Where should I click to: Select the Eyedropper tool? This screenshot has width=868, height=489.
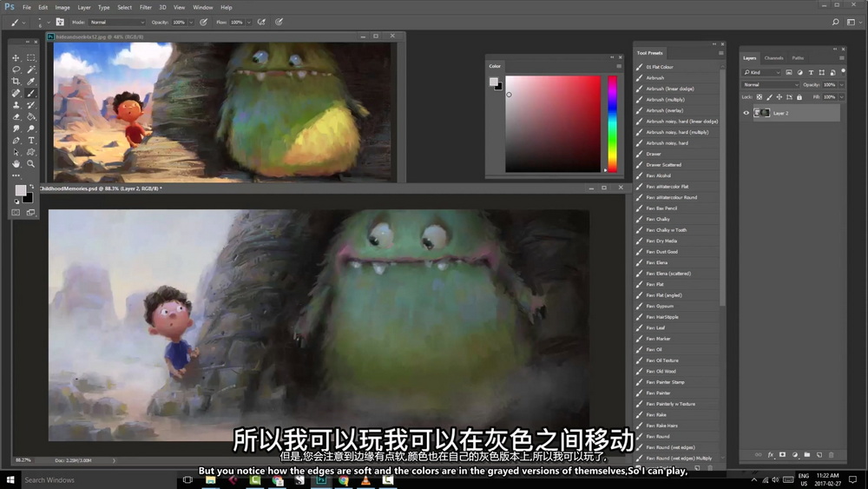[31, 82]
